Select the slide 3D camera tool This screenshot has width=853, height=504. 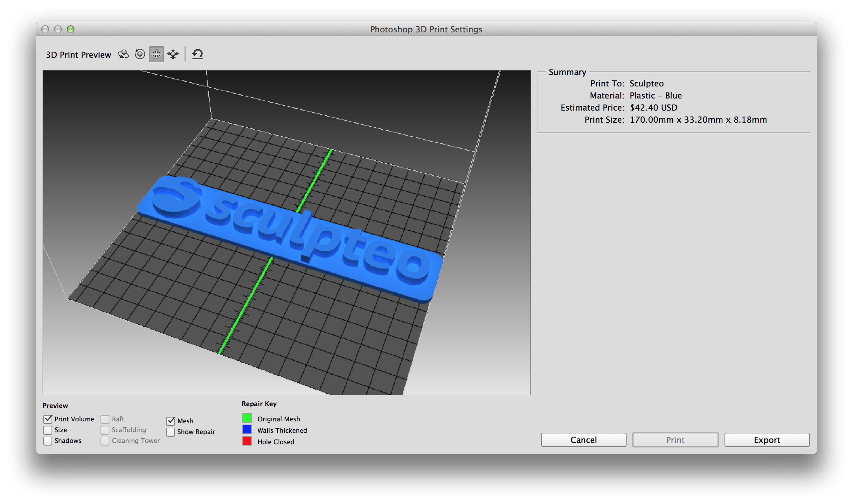click(x=173, y=54)
